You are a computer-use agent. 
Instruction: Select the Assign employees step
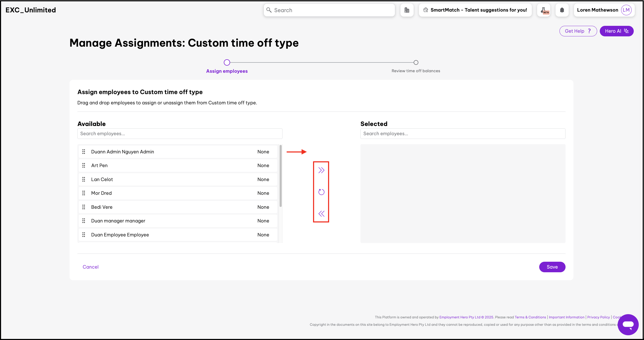click(x=227, y=62)
